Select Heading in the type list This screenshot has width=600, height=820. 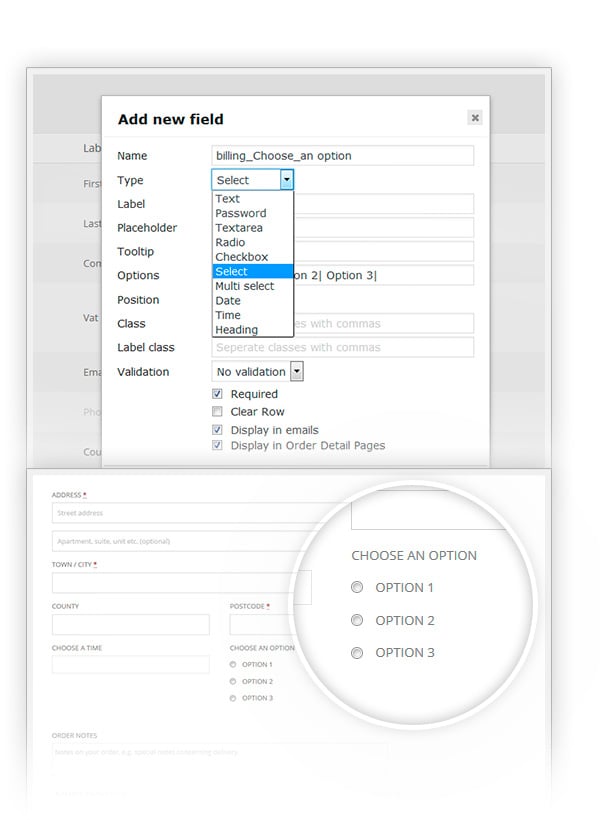(x=237, y=330)
